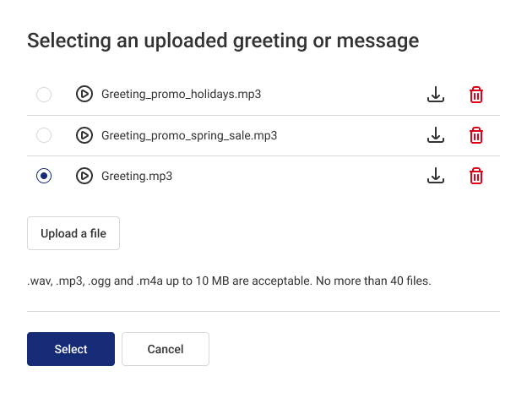Click the dialog heading about uploaded greeting
This screenshot has height=420, width=527.
(x=223, y=41)
